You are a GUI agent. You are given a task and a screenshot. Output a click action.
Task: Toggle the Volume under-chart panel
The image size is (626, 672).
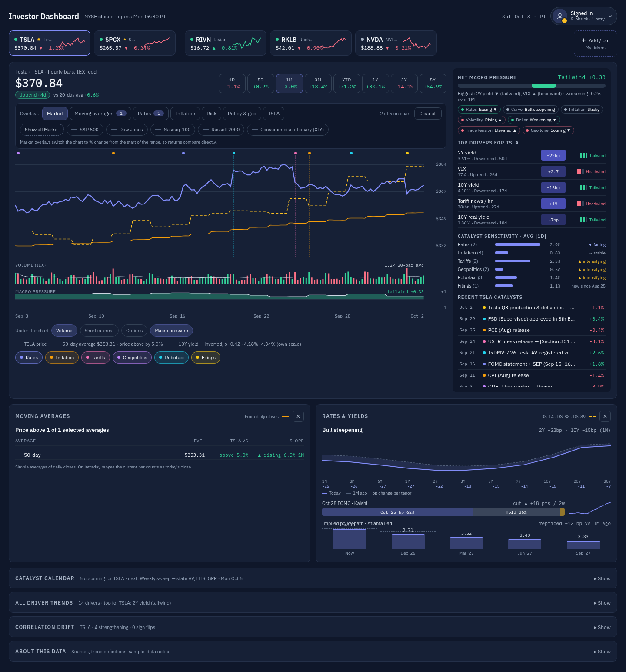tap(64, 331)
